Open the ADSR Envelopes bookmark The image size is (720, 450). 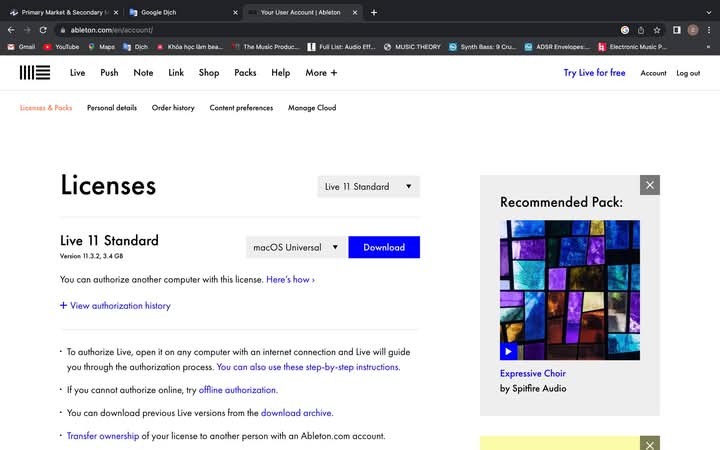click(x=557, y=47)
